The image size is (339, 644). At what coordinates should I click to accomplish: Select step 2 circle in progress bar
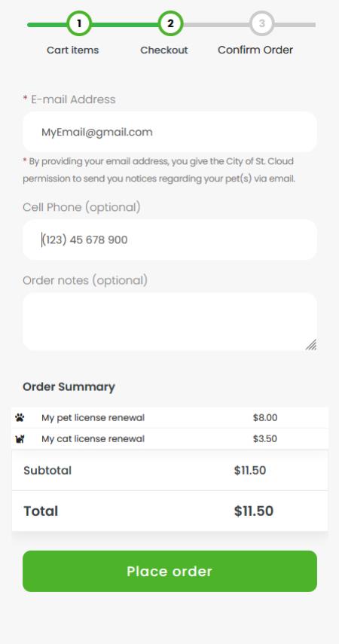tap(170, 24)
